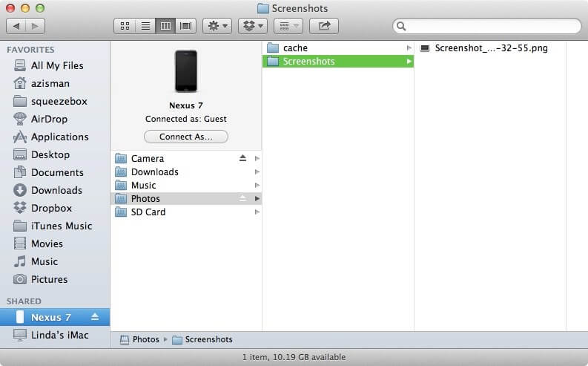
Task: Select iTunes Music folder in sidebar
Action: tap(55, 226)
